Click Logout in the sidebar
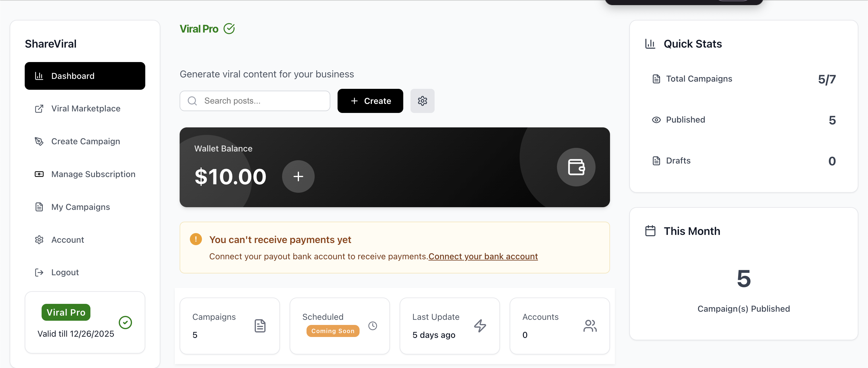Screen dimensions: 868x368 [x=65, y=272]
